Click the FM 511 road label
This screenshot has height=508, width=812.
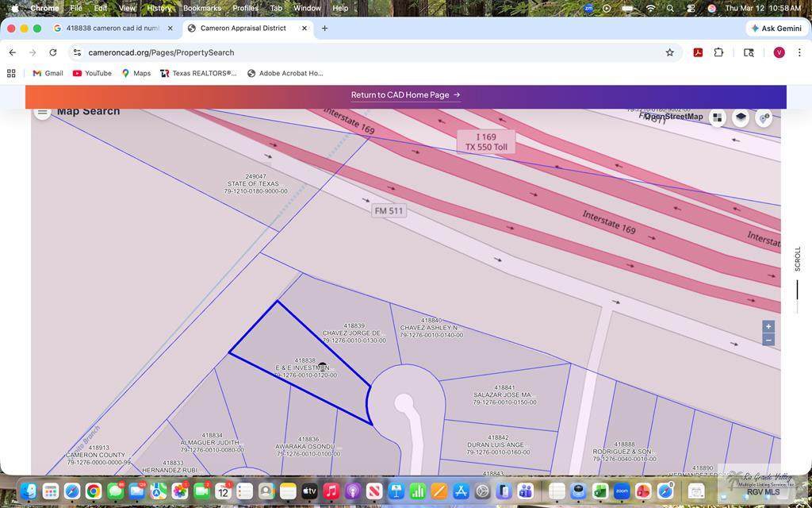point(389,211)
